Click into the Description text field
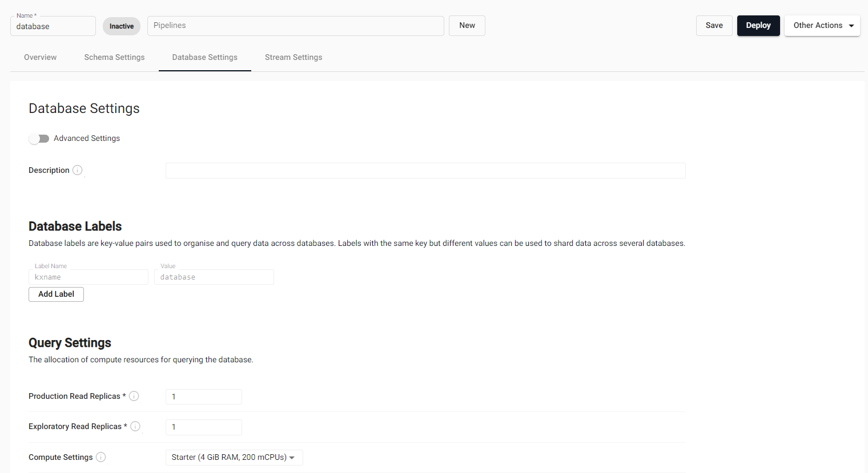 425,171
